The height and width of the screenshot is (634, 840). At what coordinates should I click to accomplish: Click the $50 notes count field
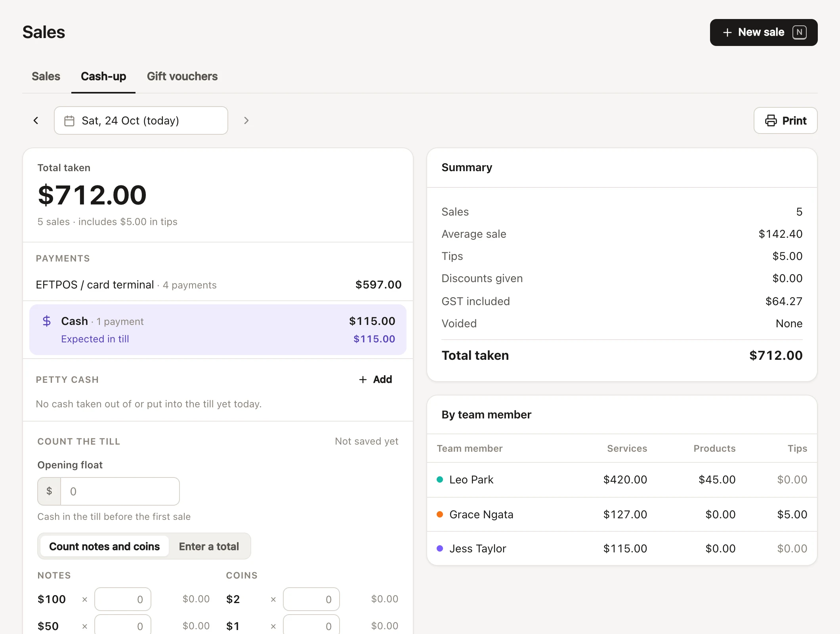tap(123, 625)
